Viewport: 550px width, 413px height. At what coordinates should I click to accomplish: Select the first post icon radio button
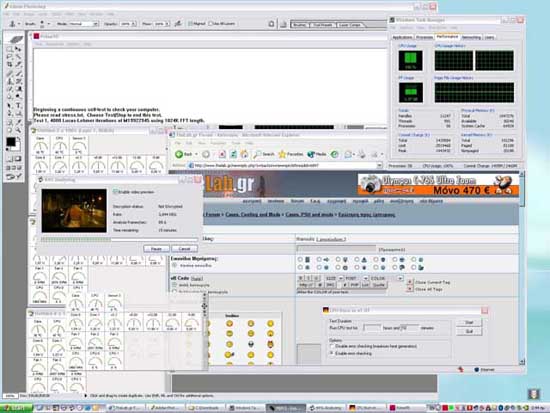pyautogui.click(x=300, y=260)
